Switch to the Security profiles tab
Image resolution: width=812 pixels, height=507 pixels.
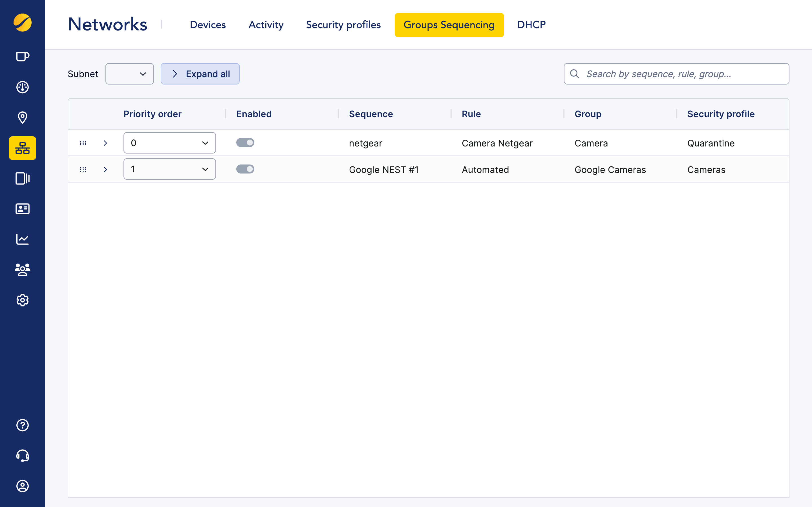pos(343,25)
